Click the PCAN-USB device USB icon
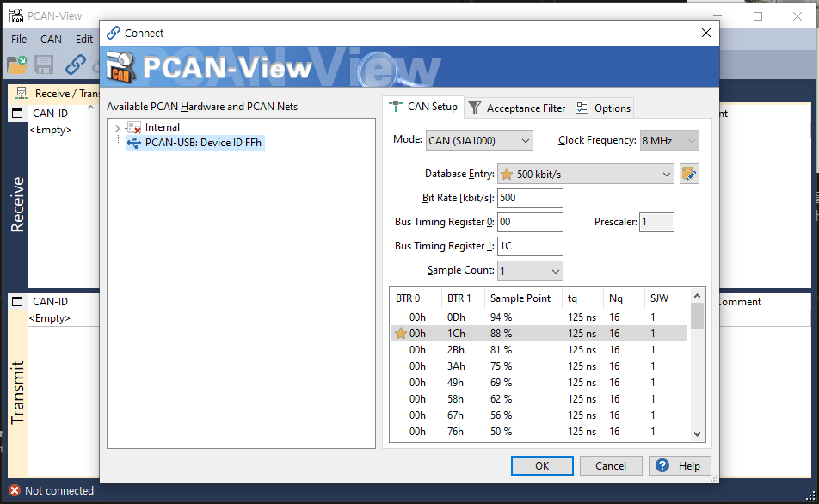Image resolution: width=819 pixels, height=504 pixels. tap(134, 143)
